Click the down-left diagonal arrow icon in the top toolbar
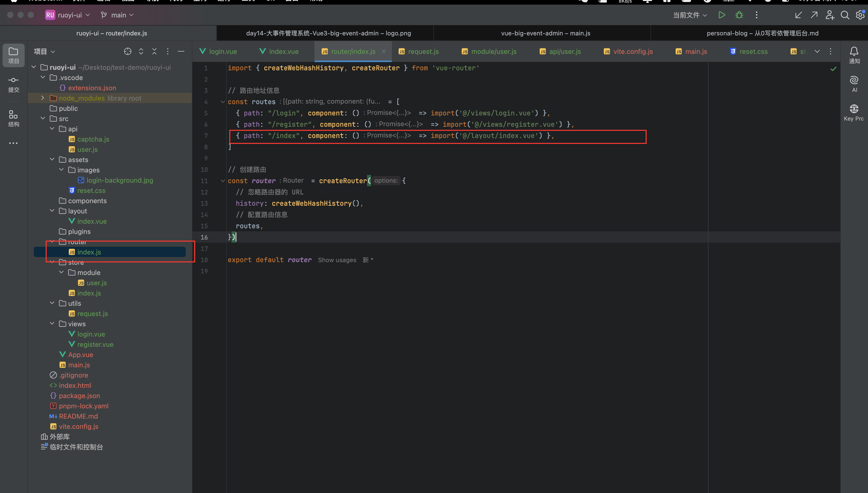This screenshot has width=868, height=493. pos(798,15)
